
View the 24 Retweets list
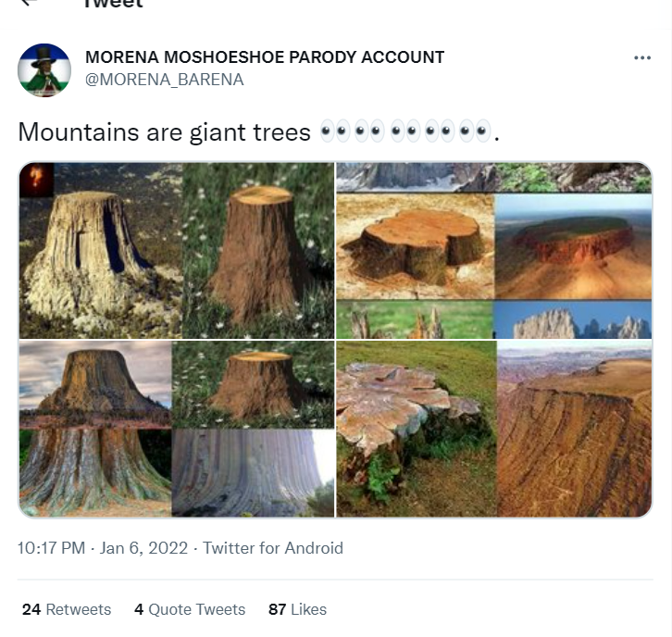point(67,609)
